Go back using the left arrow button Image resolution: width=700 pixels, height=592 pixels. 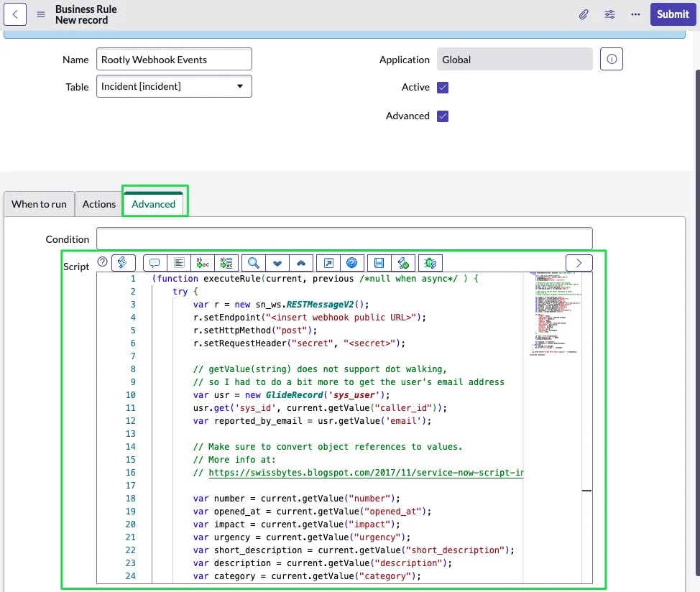click(15, 14)
